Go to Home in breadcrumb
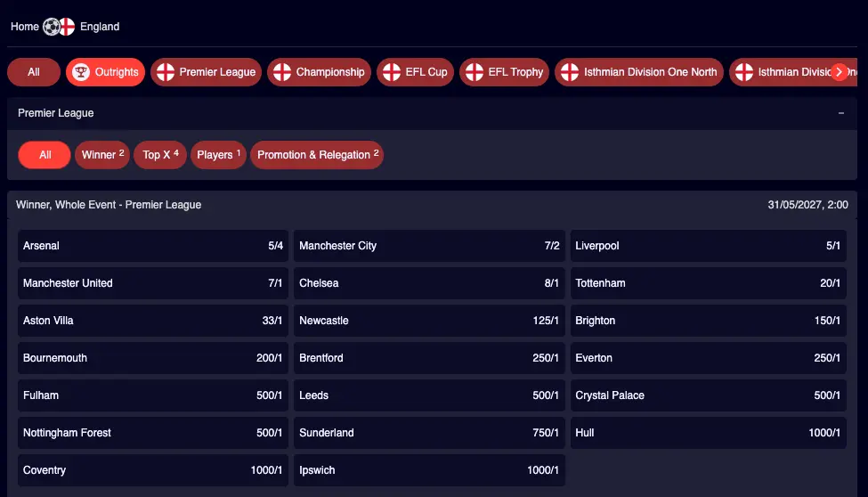This screenshot has height=497, width=868. (24, 27)
